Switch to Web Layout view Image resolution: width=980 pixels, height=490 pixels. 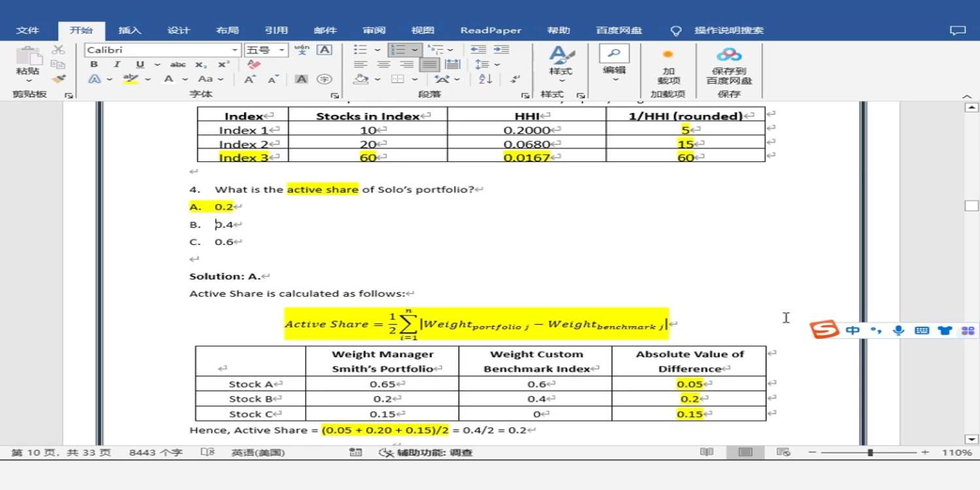783,452
